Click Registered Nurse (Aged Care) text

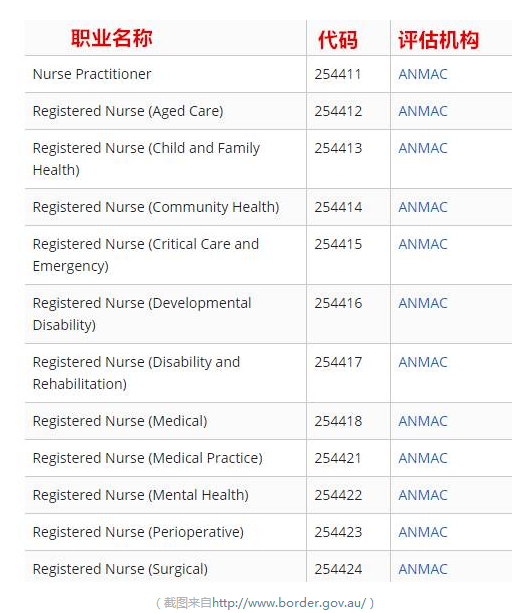point(128,111)
